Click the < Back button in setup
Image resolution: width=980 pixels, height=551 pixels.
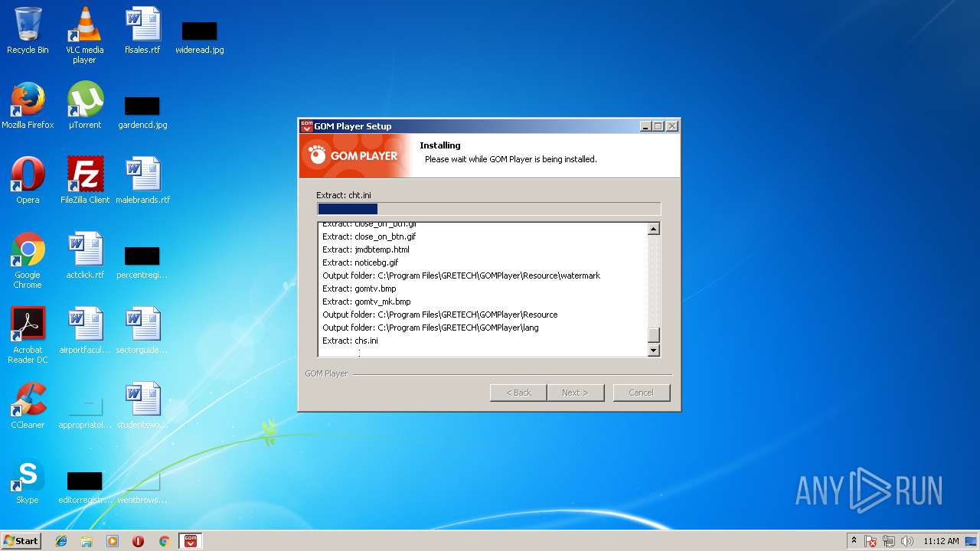[x=518, y=393]
